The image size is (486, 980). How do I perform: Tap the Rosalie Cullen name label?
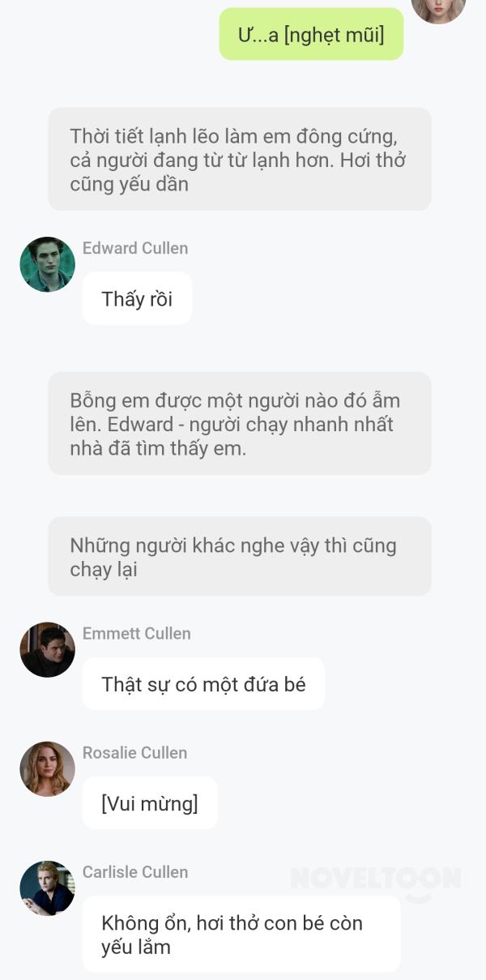pyautogui.click(x=135, y=752)
